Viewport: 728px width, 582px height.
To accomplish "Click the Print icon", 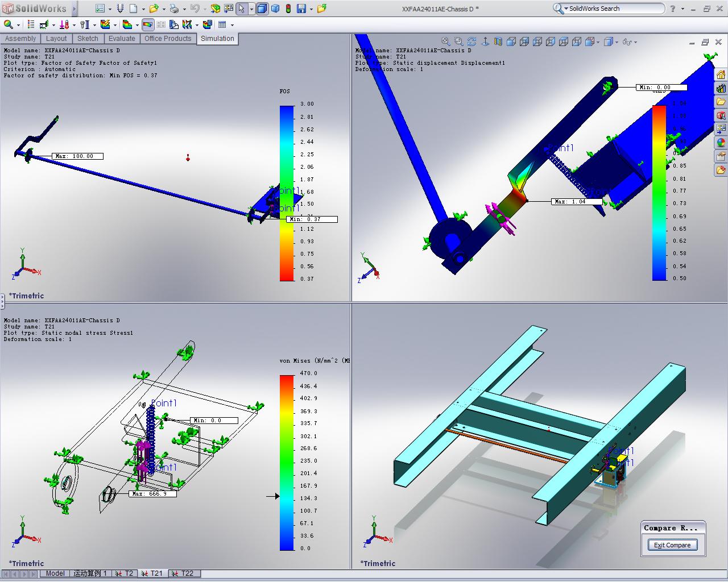I will click(x=174, y=9).
